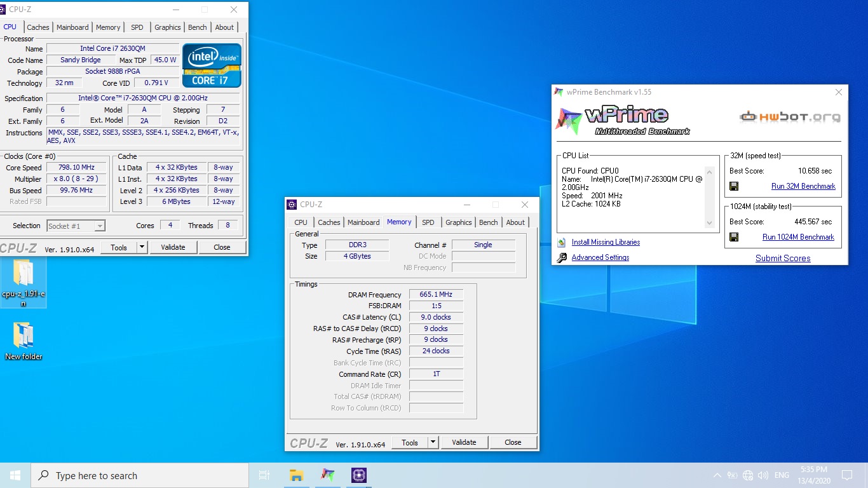Screen dimensions: 868x488
Task: Open Install Missing Libraries link
Action: click(x=606, y=242)
